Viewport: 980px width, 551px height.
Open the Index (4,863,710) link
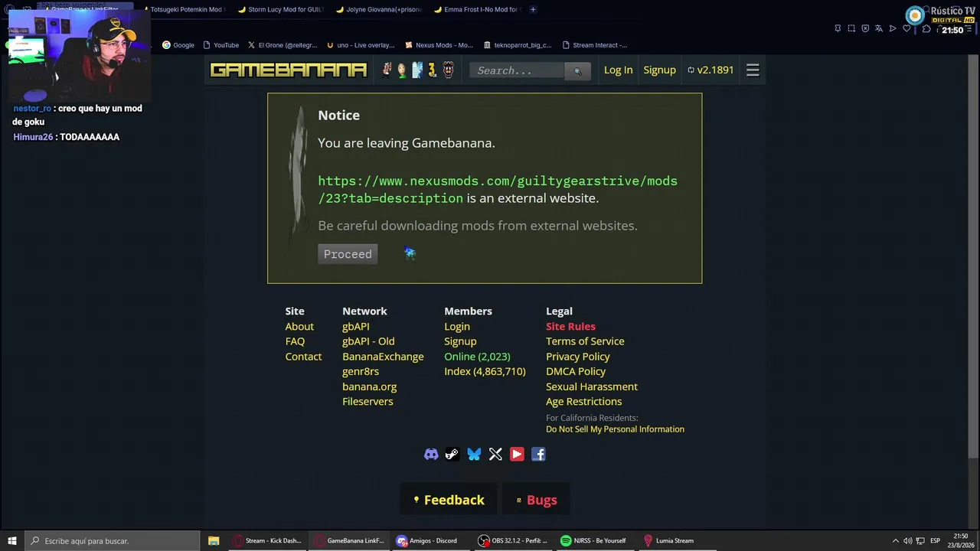click(x=485, y=371)
